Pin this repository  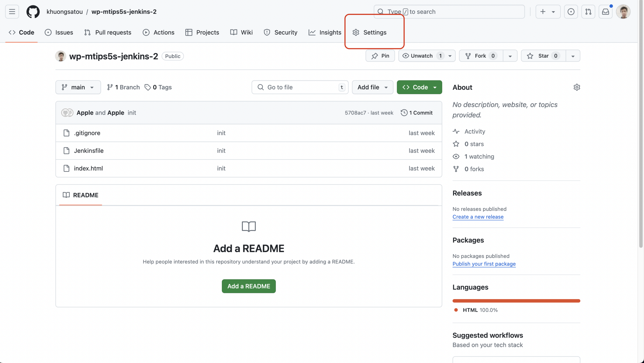click(x=380, y=56)
